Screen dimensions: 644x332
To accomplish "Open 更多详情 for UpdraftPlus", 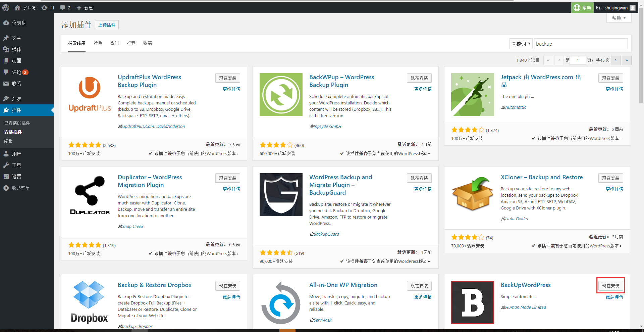I will point(231,89).
